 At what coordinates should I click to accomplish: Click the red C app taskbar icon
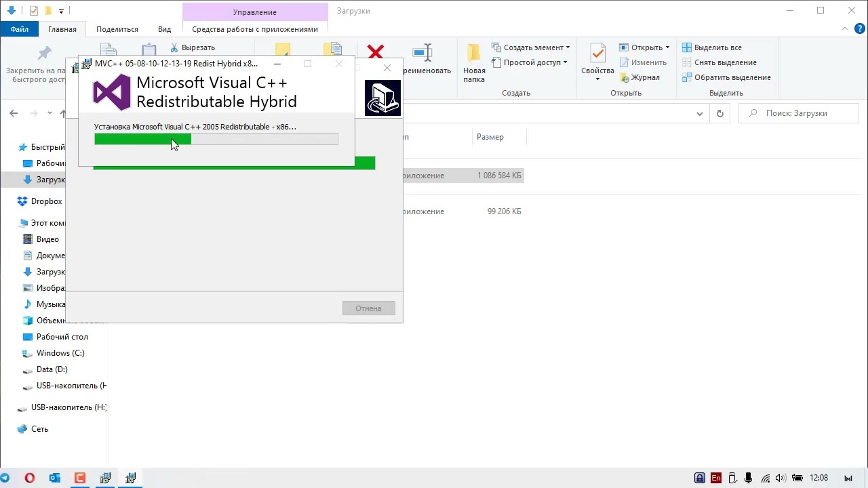pyautogui.click(x=80, y=478)
